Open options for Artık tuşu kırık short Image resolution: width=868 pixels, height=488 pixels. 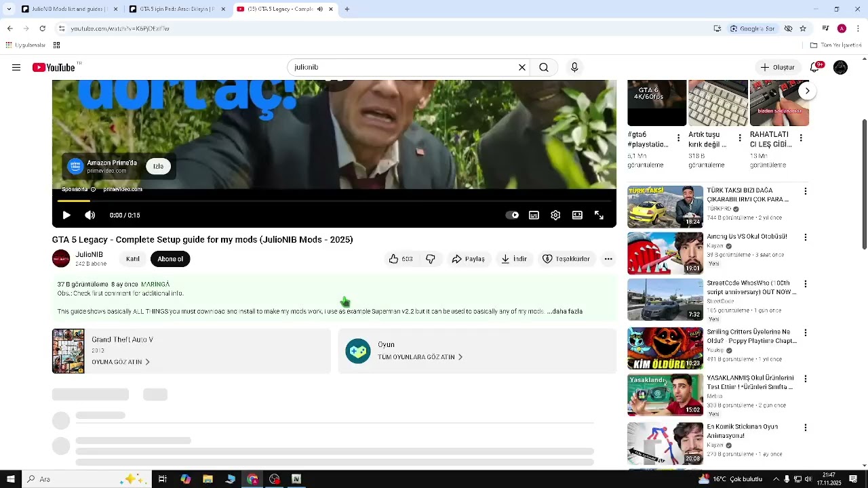click(x=740, y=138)
